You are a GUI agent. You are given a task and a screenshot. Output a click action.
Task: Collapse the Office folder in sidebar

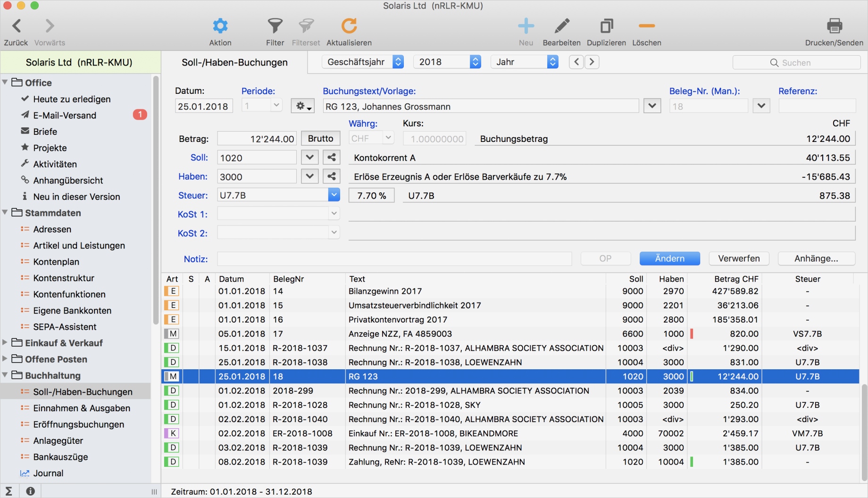click(x=5, y=82)
